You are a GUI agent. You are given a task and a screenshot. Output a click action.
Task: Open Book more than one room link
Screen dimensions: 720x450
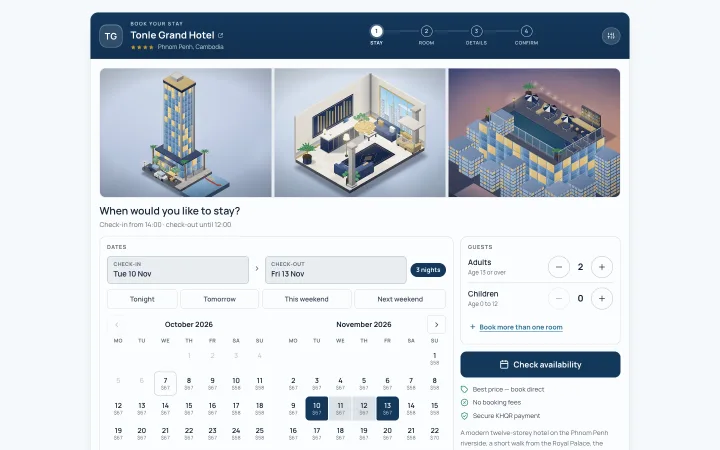point(521,327)
